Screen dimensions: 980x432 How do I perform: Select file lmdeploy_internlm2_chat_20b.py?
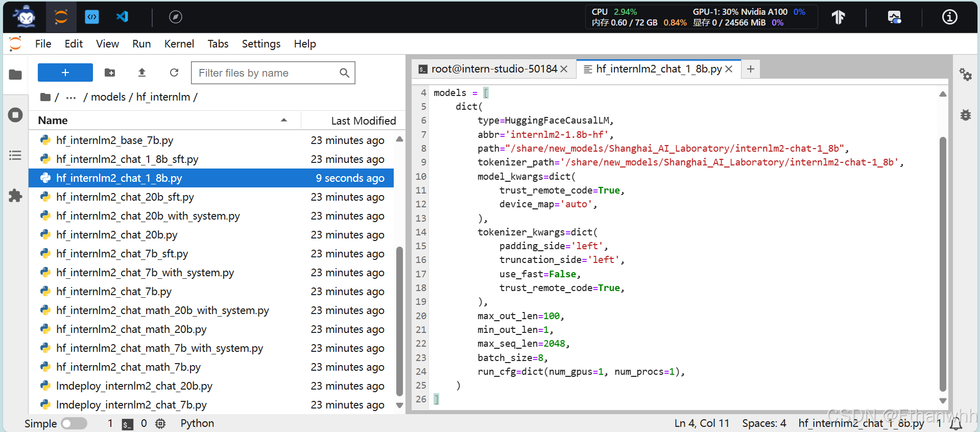click(x=211, y=386)
